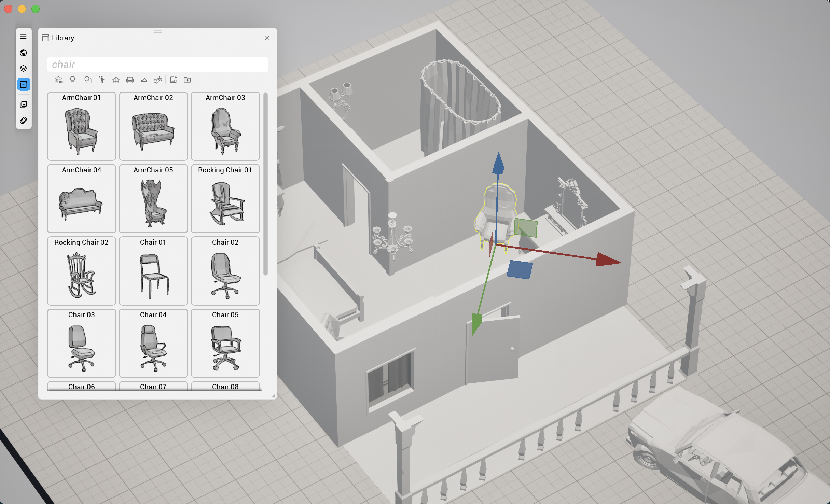Click the import image icon
830x504 pixels.
174,80
